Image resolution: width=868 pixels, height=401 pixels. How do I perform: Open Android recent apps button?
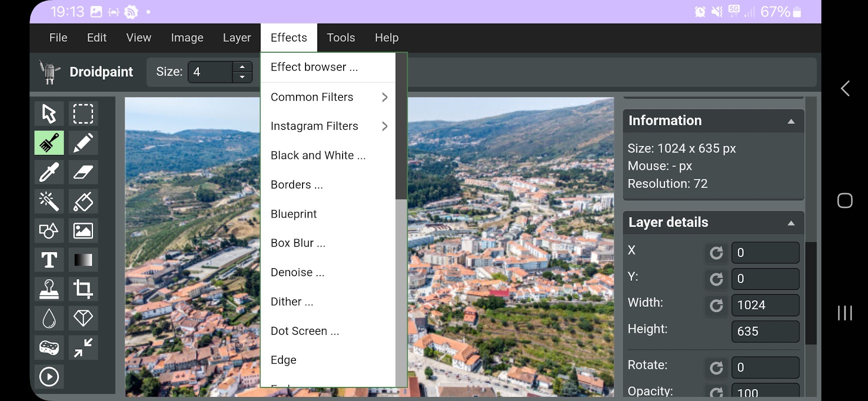tap(845, 313)
